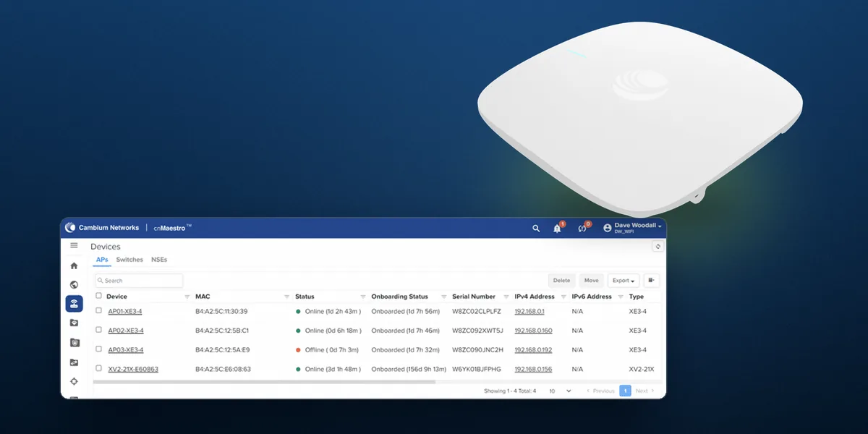Click MAC B4:A2:5C:11:30:39 cell
This screenshot has height=434, width=868.
221,312
